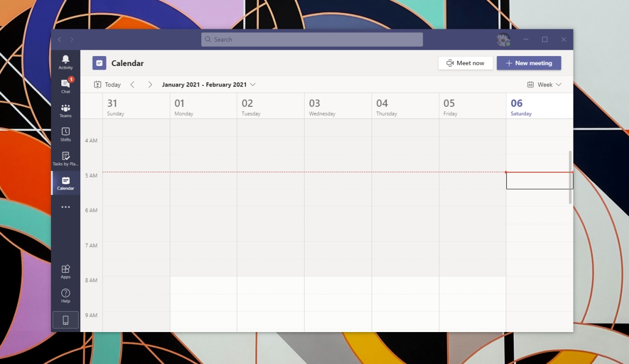Go to the next week

150,84
